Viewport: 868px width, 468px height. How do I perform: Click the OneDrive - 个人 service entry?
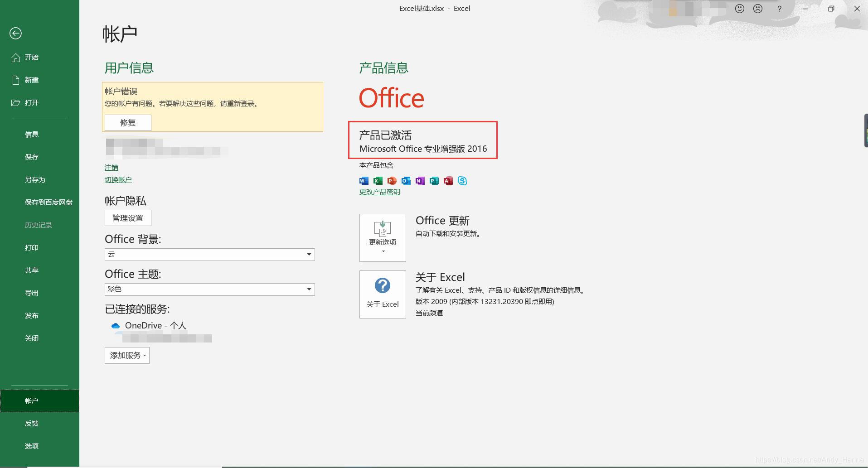click(x=155, y=326)
